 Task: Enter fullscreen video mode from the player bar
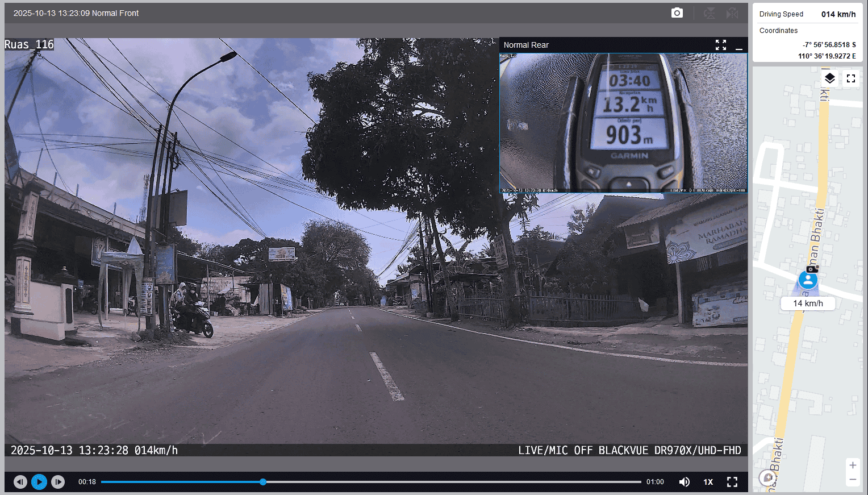[732, 482]
